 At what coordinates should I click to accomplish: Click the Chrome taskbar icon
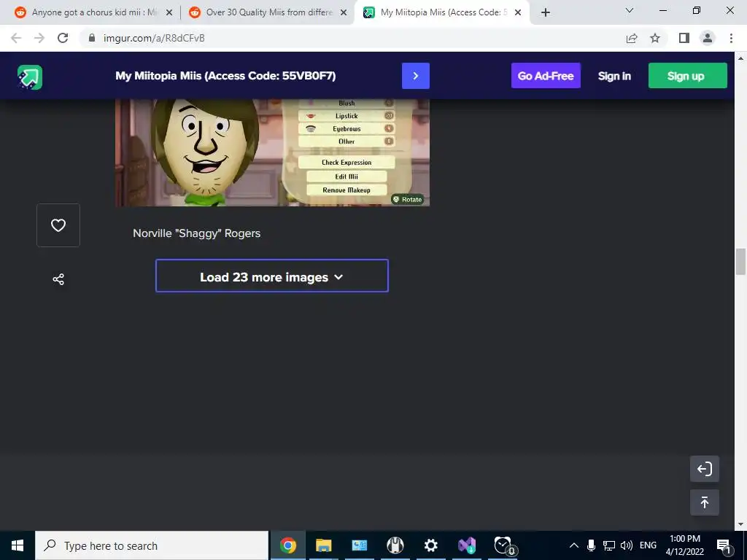287,545
